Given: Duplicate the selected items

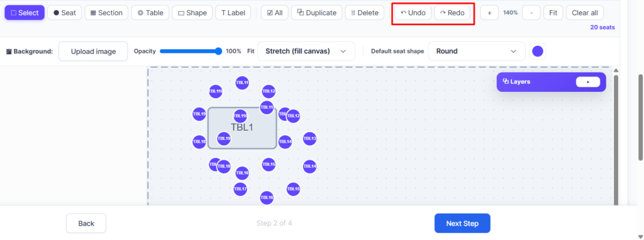Looking at the screenshot, I should coord(317,13).
